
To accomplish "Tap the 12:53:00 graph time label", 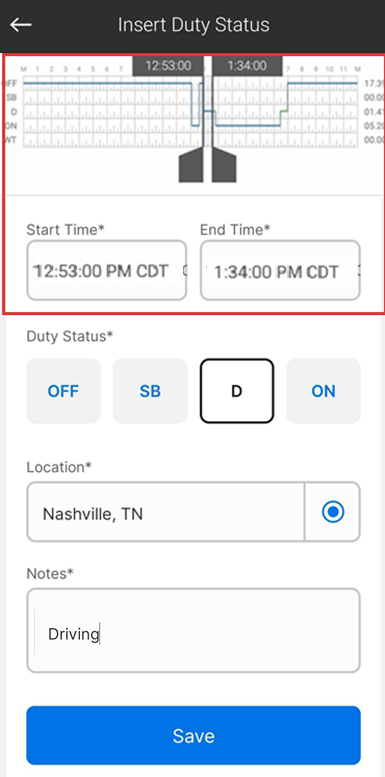I will pyautogui.click(x=168, y=66).
